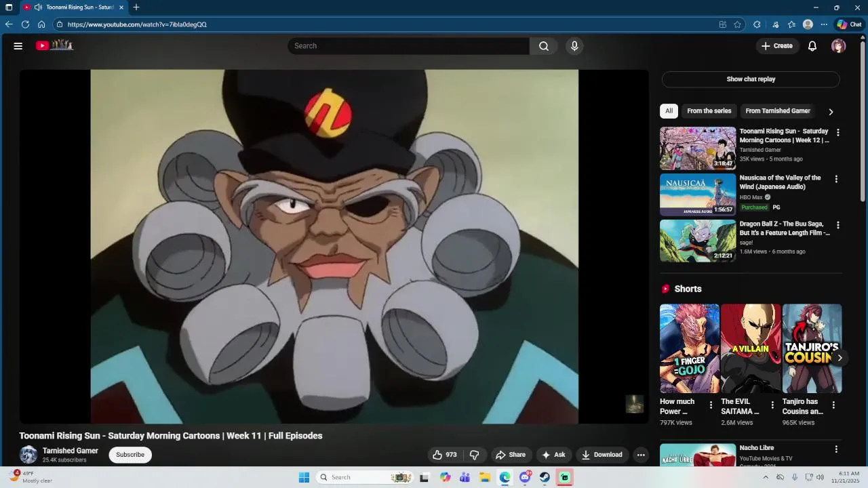
Task: Click the Share button
Action: 510,455
